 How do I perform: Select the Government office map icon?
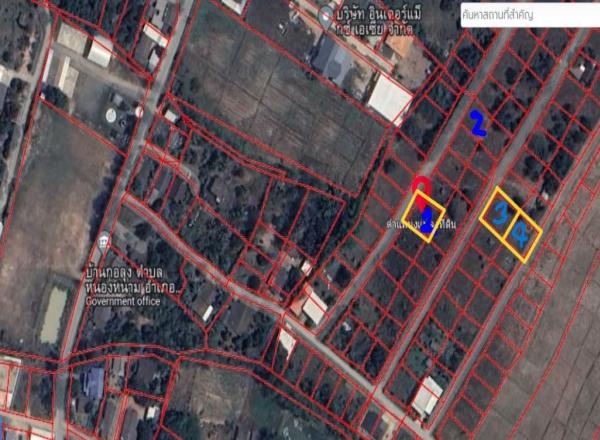[104, 240]
